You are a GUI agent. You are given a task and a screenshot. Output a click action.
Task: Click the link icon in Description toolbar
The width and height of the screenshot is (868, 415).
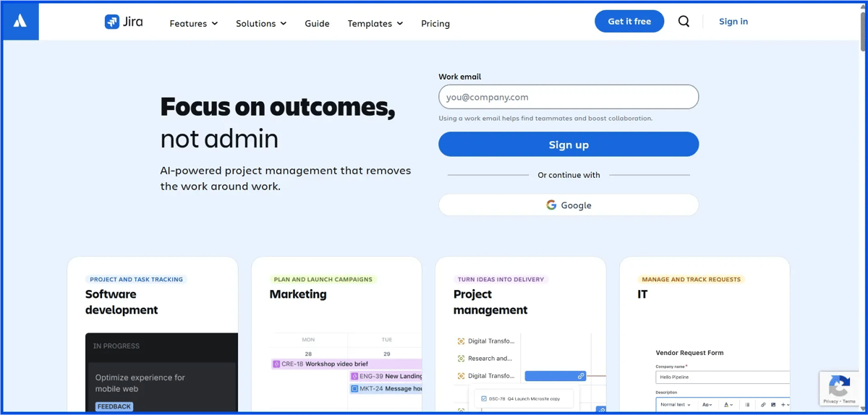pos(763,405)
